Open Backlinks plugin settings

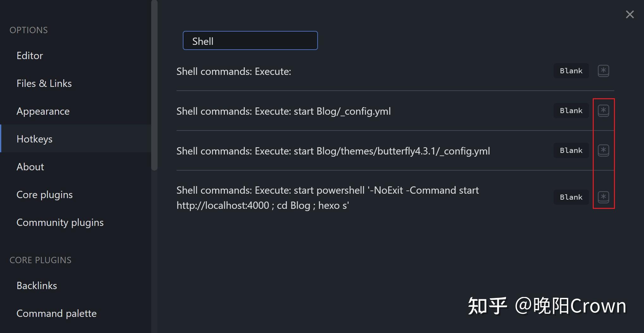pos(37,286)
